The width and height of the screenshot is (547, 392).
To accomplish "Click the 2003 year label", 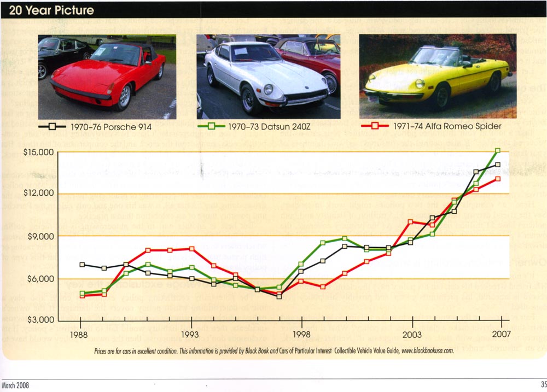I will [x=412, y=335].
